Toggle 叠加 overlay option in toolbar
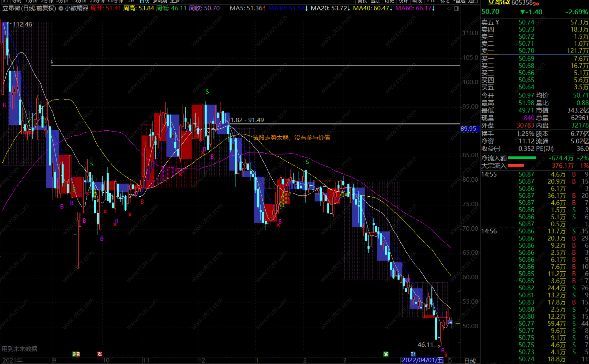This screenshot has width=589, height=364. point(376,1)
